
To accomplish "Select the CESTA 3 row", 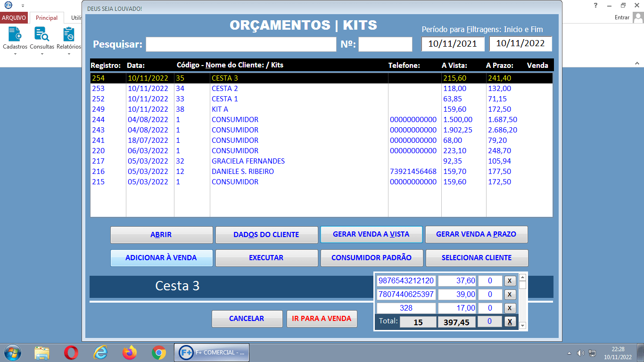I will [x=321, y=78].
